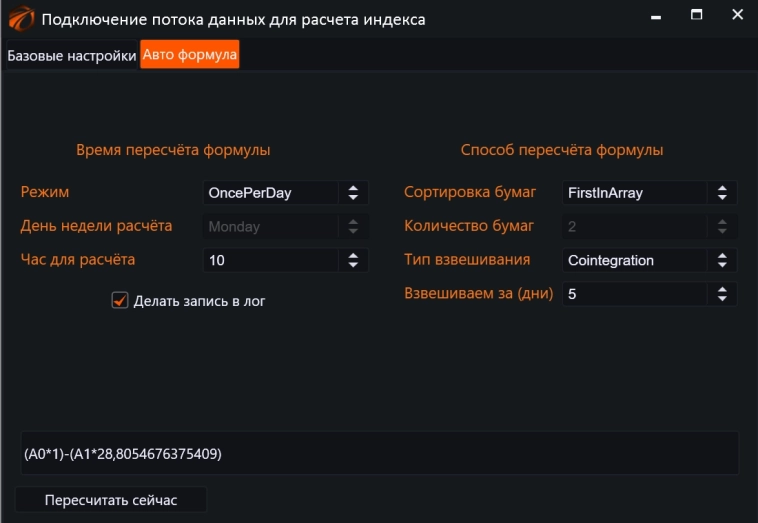This screenshot has height=523, width=758.
Task: Click the Сортировка бумаг arrows icon
Action: [x=722, y=193]
